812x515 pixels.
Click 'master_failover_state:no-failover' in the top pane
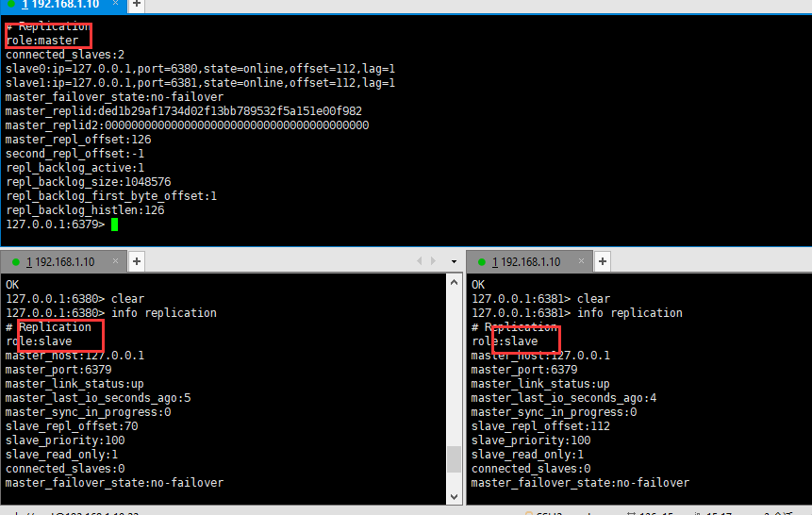tap(114, 97)
